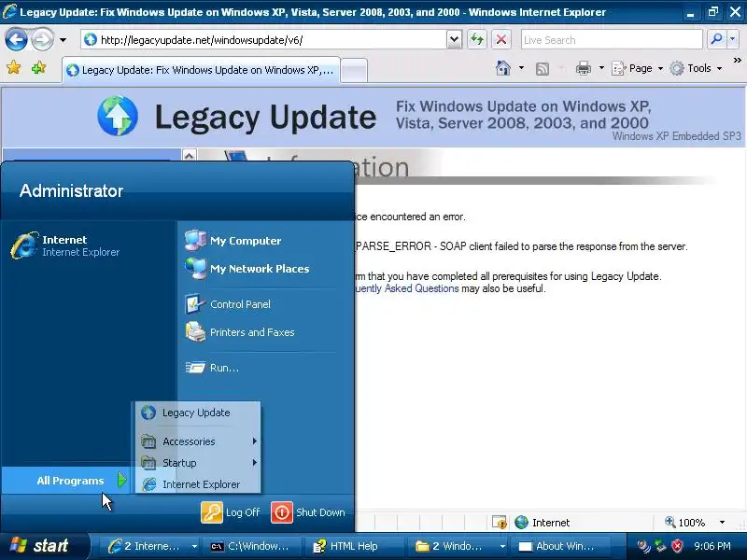Open the Internet Explorer taskbar group

point(151,546)
